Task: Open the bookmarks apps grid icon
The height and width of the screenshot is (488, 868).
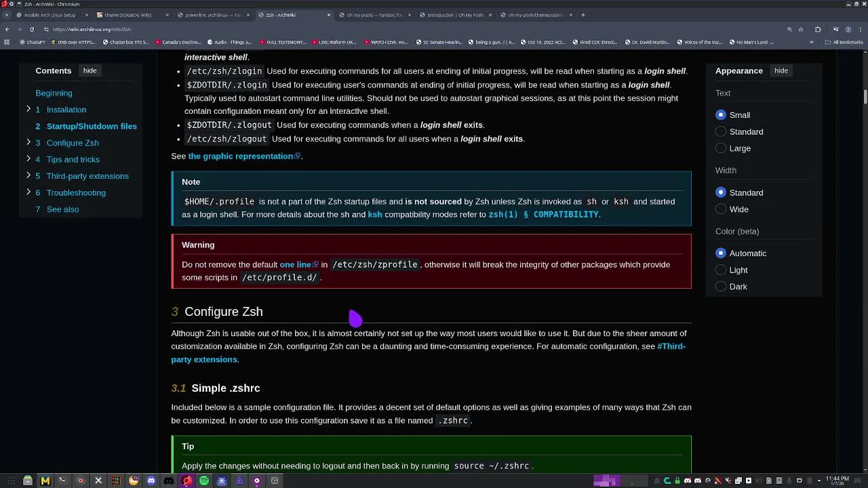Action: tap(7, 42)
